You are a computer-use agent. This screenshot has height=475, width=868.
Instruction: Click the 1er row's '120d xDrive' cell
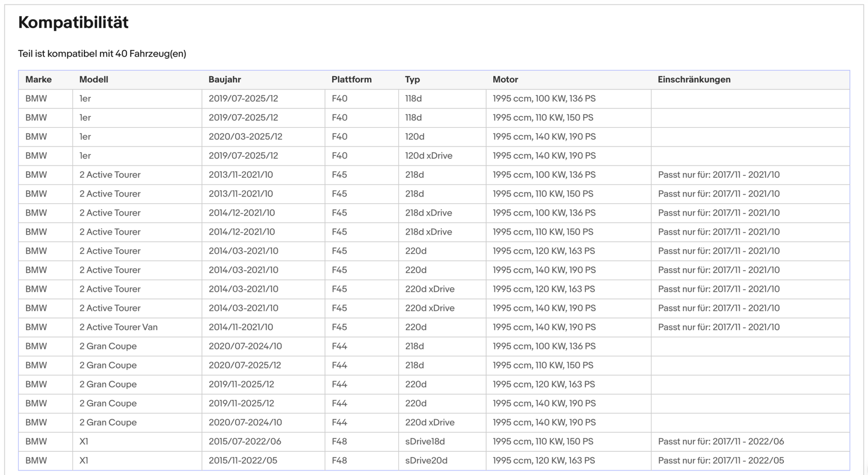coord(428,156)
